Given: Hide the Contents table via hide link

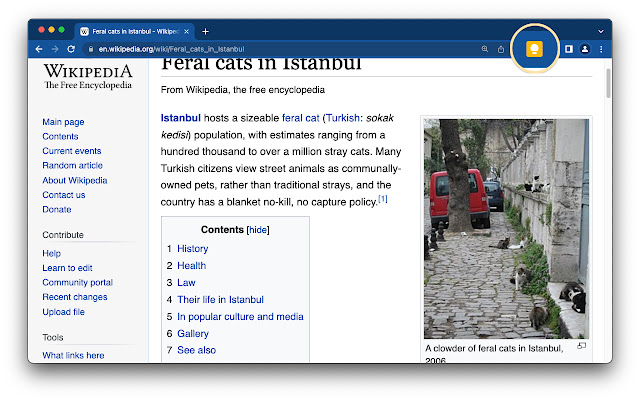Looking at the screenshot, I should click(258, 229).
